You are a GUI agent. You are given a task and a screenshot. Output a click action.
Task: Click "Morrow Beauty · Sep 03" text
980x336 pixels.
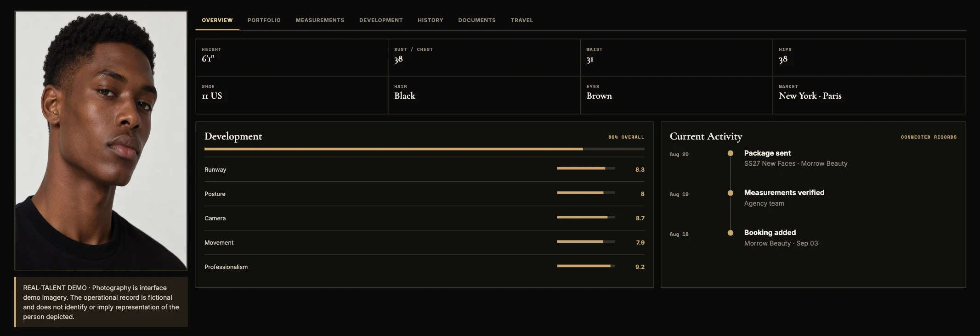click(x=781, y=243)
